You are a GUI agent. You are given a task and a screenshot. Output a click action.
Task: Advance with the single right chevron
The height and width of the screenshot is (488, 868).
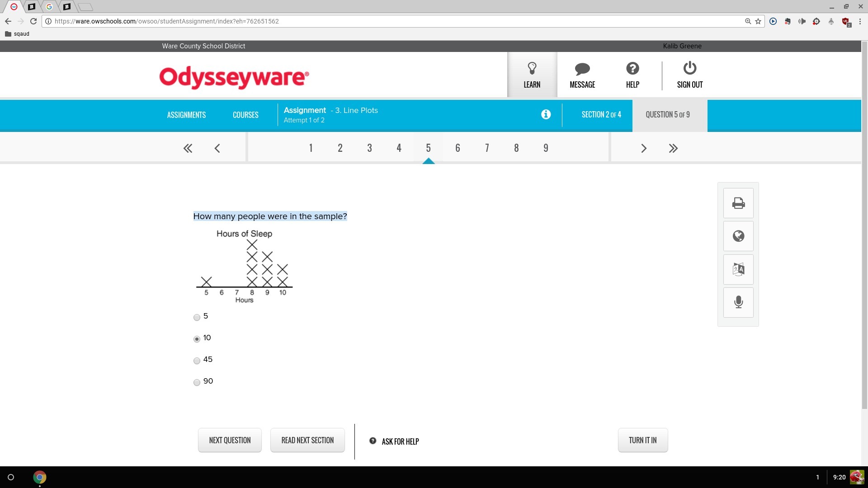coord(644,148)
